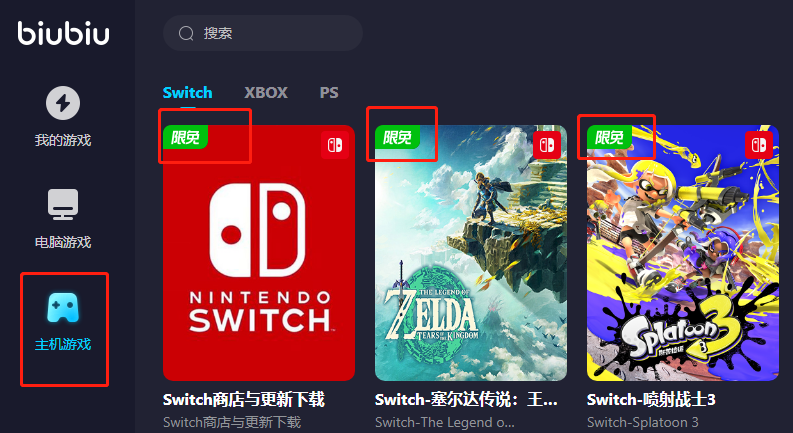Open the Splatoon 3 cover art

(683, 253)
